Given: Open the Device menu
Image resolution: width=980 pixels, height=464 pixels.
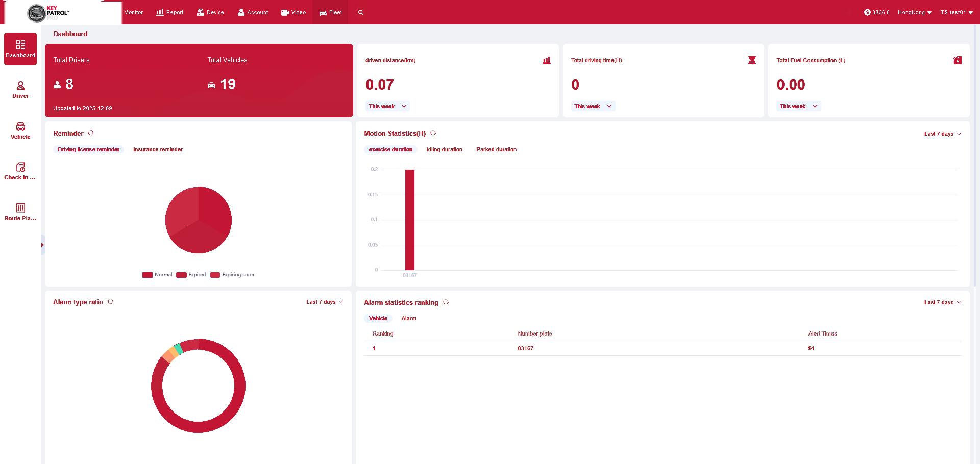Looking at the screenshot, I should [x=210, y=12].
